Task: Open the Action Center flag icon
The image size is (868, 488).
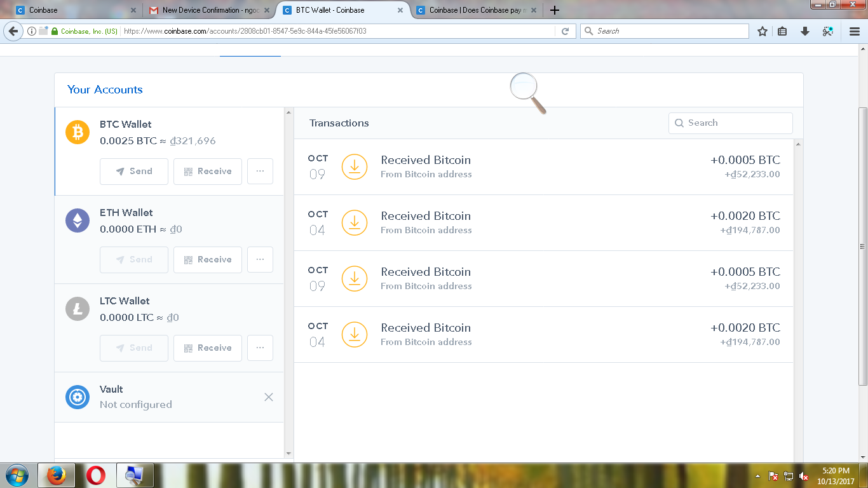Action: click(773, 476)
